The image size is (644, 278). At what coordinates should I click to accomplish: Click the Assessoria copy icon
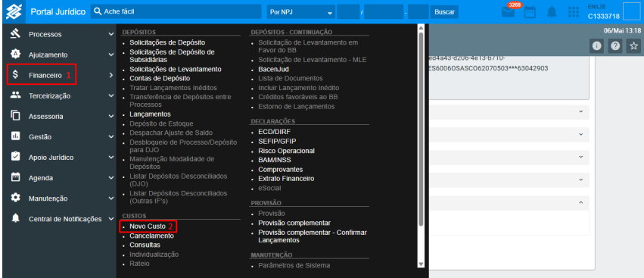tap(16, 116)
